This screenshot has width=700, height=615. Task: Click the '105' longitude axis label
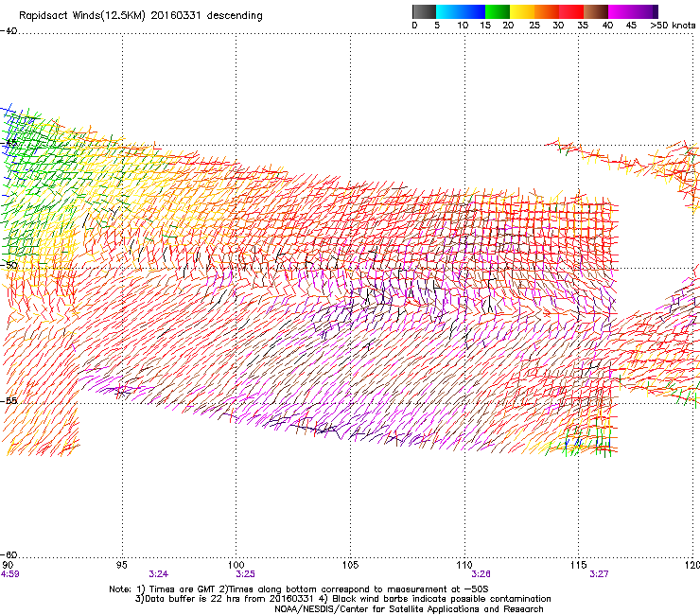coord(350,566)
